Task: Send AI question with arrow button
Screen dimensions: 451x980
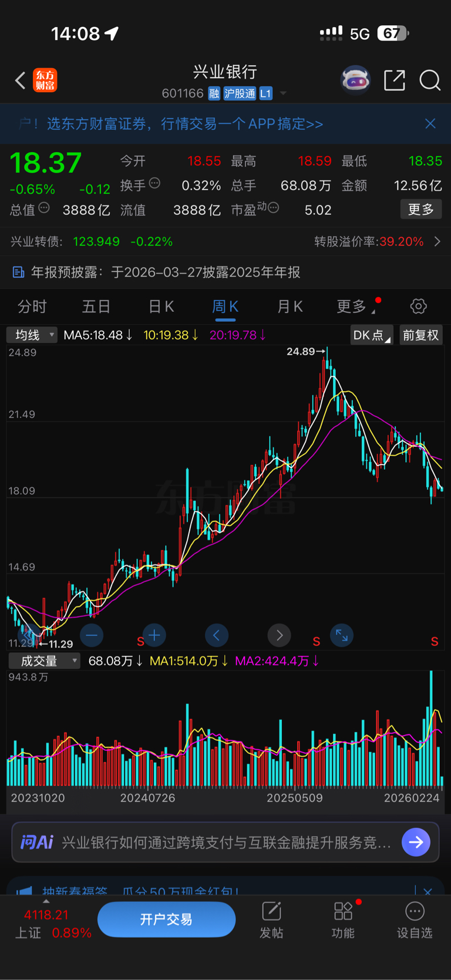Action: point(416,843)
